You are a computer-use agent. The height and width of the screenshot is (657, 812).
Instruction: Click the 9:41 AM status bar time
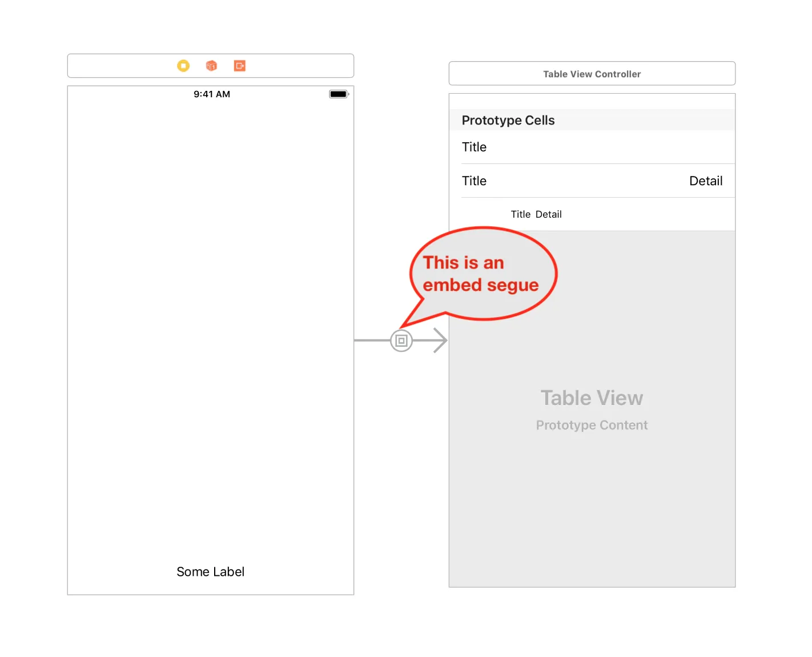point(212,94)
